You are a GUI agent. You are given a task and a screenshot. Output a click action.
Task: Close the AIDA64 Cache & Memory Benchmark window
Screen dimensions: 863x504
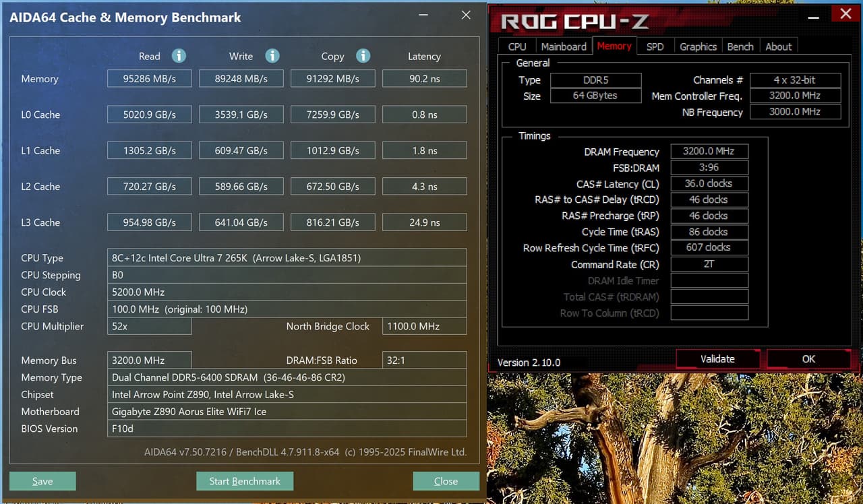(466, 15)
